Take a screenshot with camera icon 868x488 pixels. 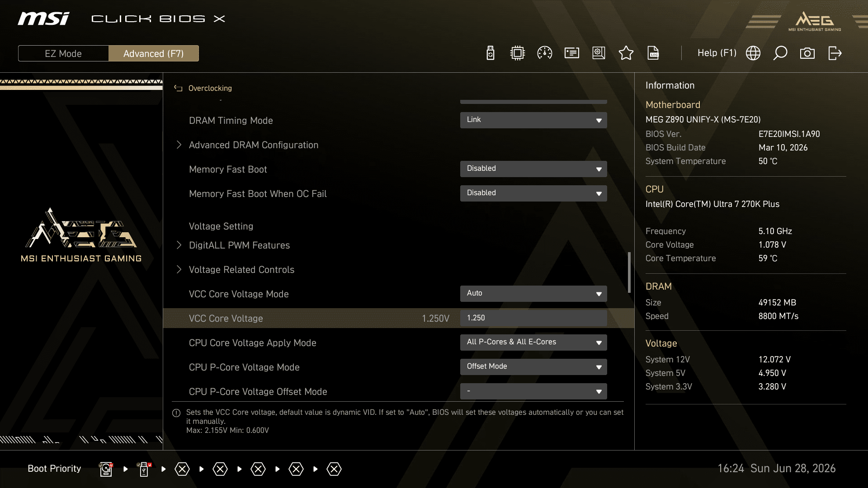(807, 53)
